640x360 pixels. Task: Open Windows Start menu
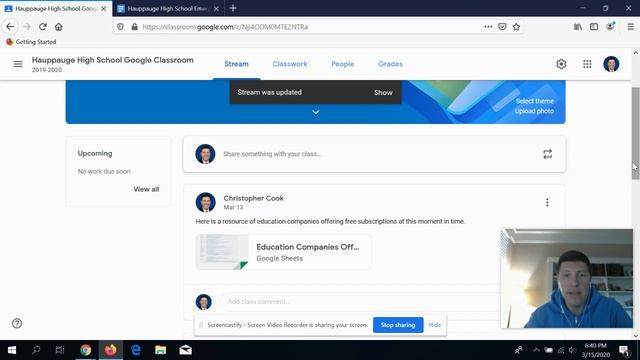coord(12,350)
